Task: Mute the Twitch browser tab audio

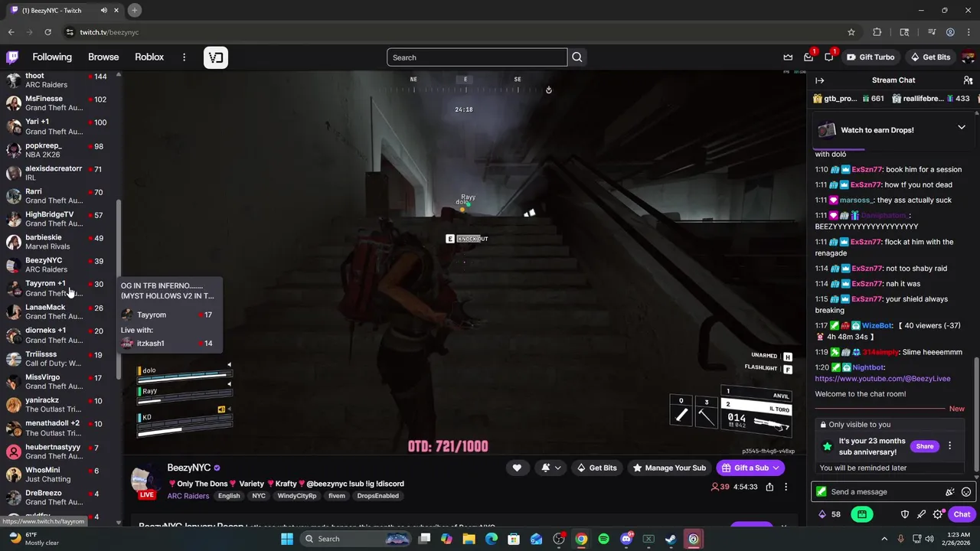Action: pos(103,10)
